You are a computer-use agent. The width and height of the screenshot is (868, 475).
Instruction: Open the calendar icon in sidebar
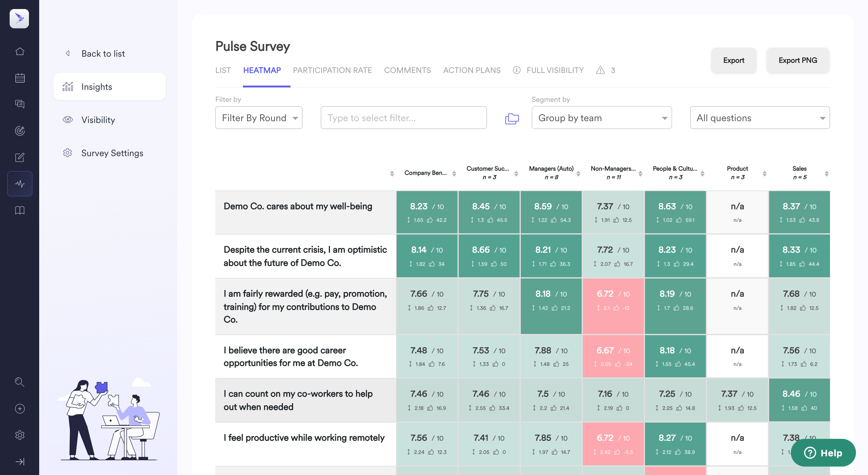pos(20,78)
